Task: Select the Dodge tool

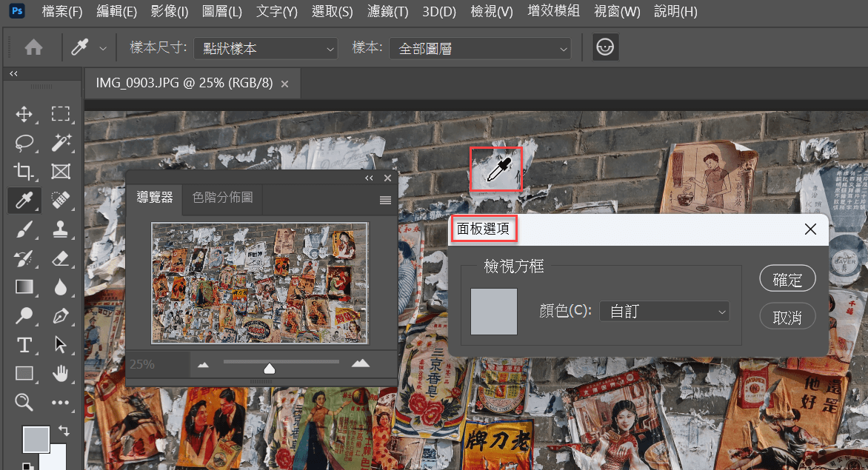Action: (x=24, y=316)
